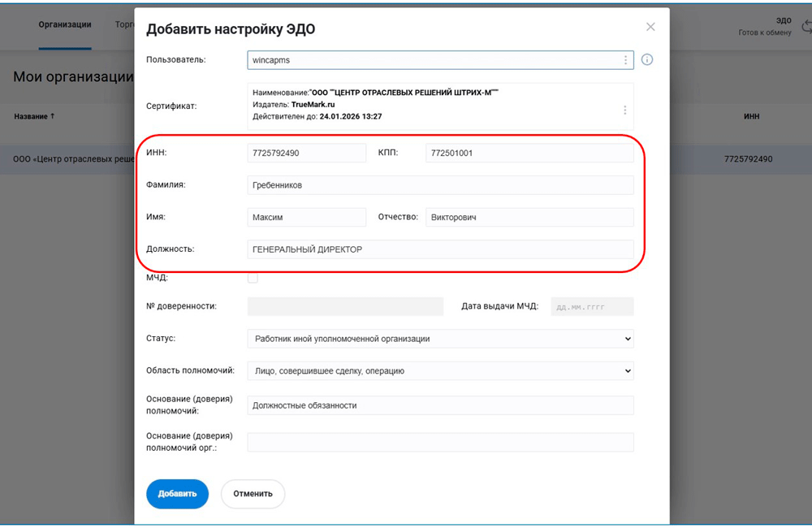Click the ЭДО sync icon at top right
This screenshot has width=812, height=528.
click(805, 27)
